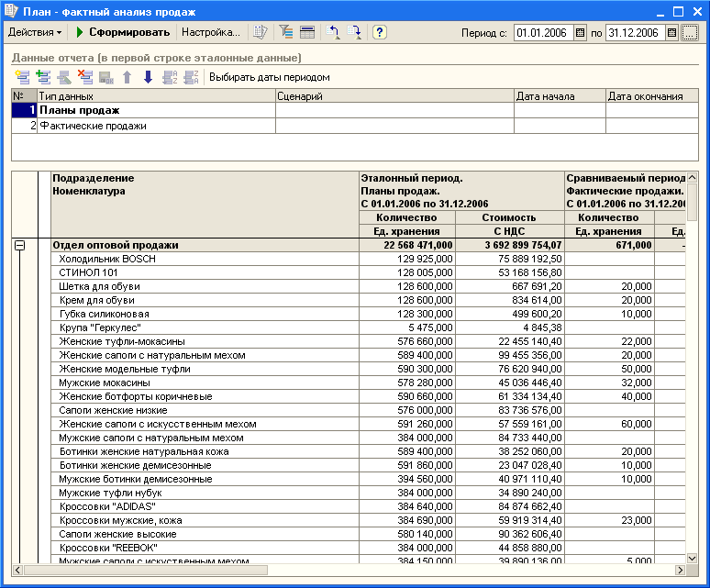This screenshot has width=710, height=588.
Task: Click the period selection ellipsis button
Action: 689,33
